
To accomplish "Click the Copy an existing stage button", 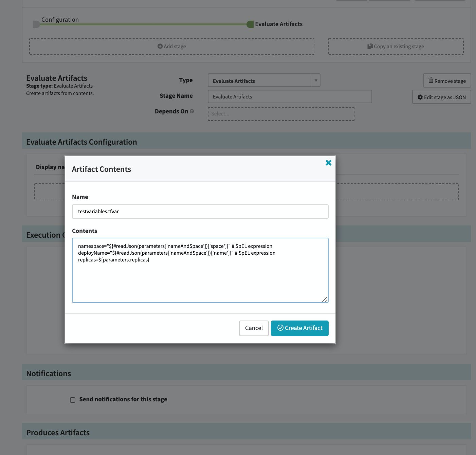I will 395,46.
